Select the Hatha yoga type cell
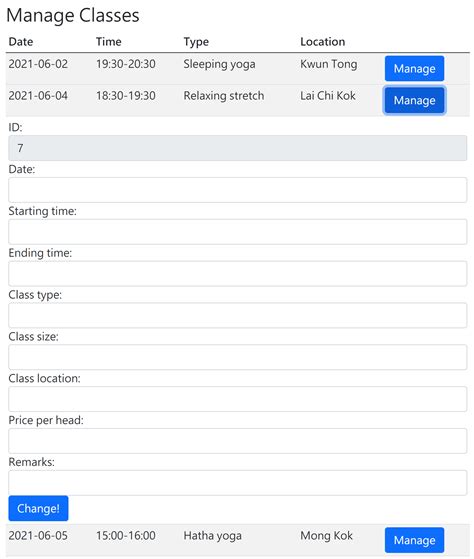Image resolution: width=474 pixels, height=559 pixels. [x=212, y=535]
